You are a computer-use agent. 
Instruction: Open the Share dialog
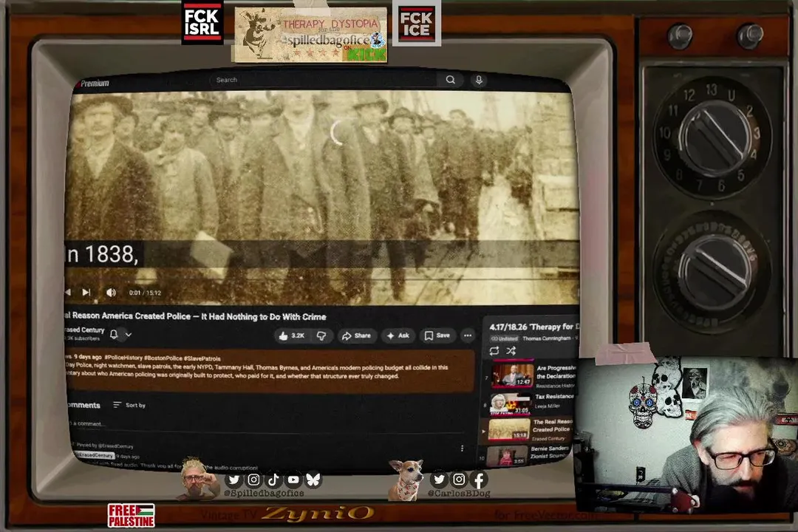point(356,335)
